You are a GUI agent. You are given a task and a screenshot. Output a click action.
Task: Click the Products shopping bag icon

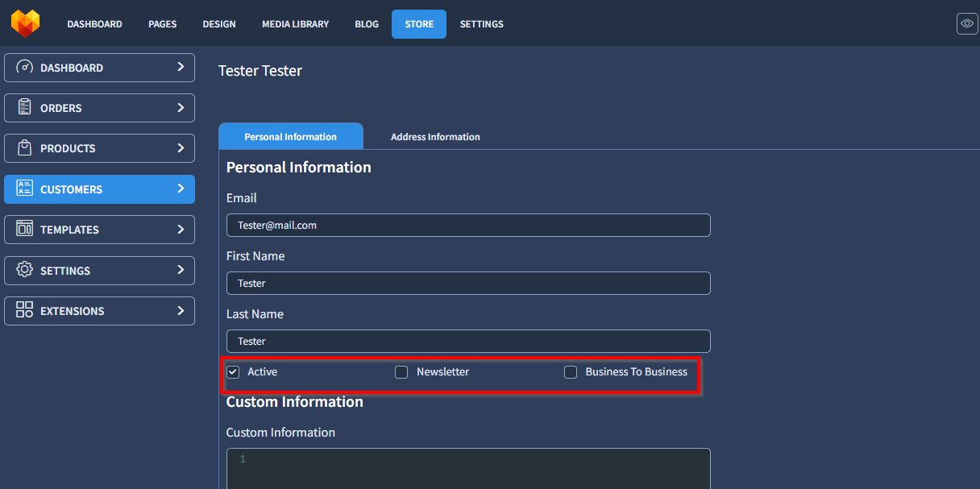[x=24, y=148]
